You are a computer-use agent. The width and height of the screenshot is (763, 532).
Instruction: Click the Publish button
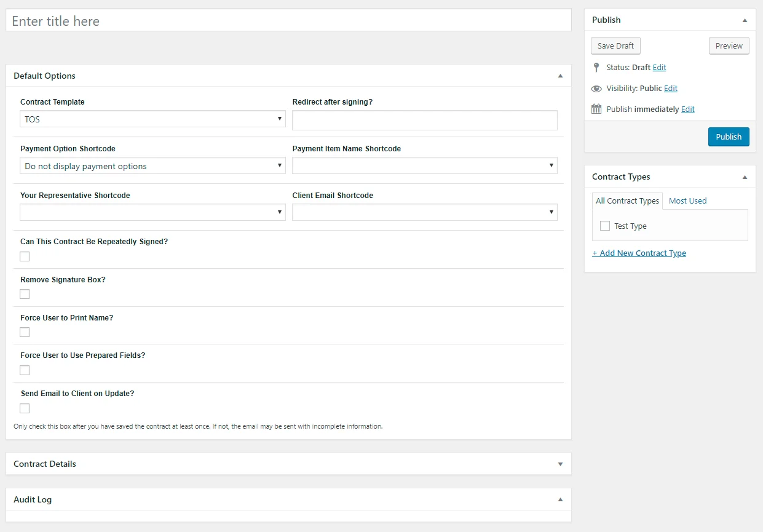729,137
